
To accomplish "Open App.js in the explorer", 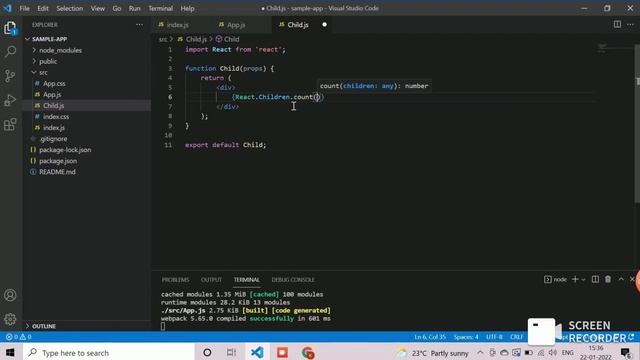I will (52, 94).
